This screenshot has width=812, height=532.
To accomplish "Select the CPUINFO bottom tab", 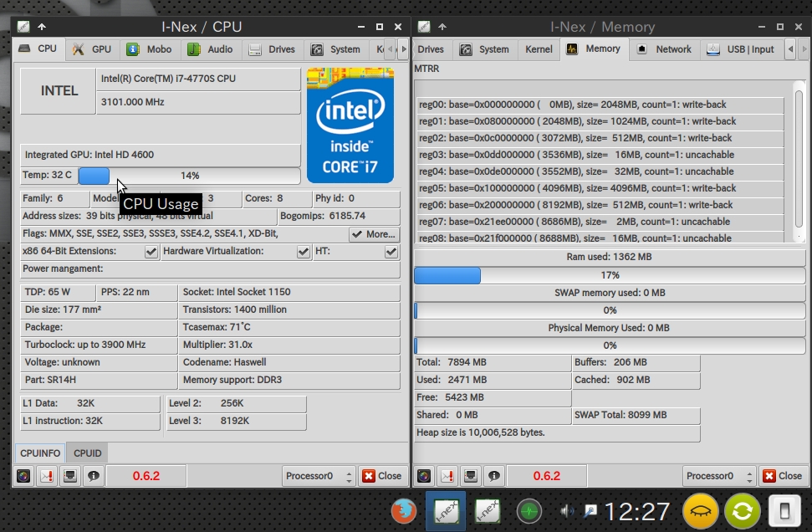I will tap(40, 453).
